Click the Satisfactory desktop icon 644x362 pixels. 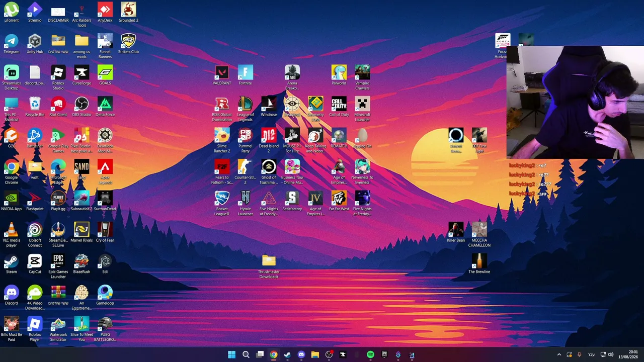[x=292, y=201]
